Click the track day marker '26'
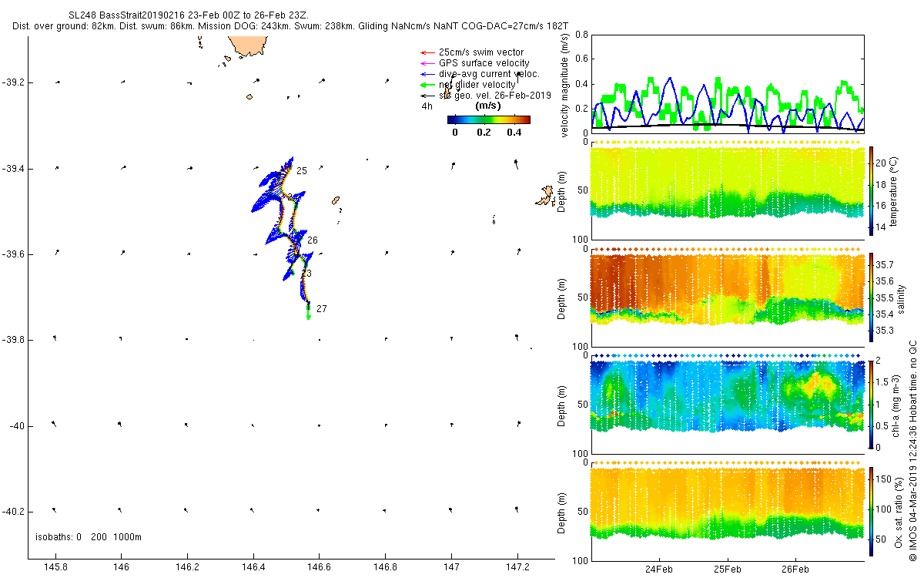This screenshot has width=924, height=578. click(313, 240)
